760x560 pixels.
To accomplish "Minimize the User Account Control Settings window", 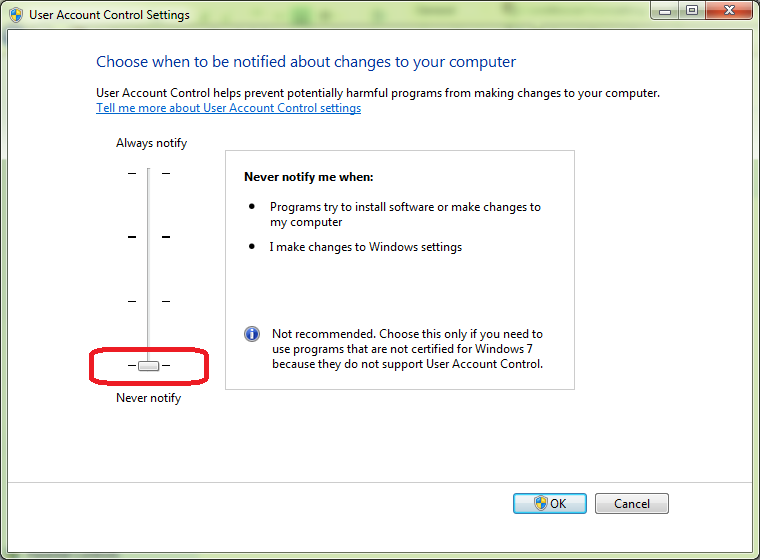I will (x=665, y=11).
